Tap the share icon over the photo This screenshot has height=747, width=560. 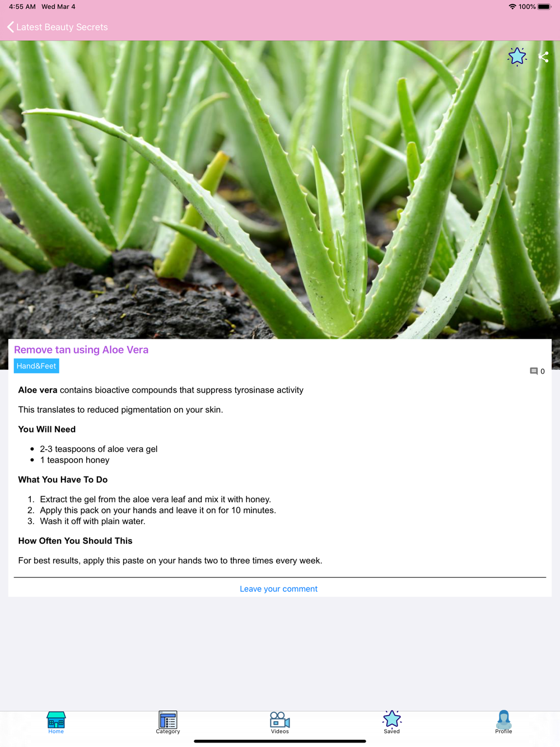coord(543,57)
